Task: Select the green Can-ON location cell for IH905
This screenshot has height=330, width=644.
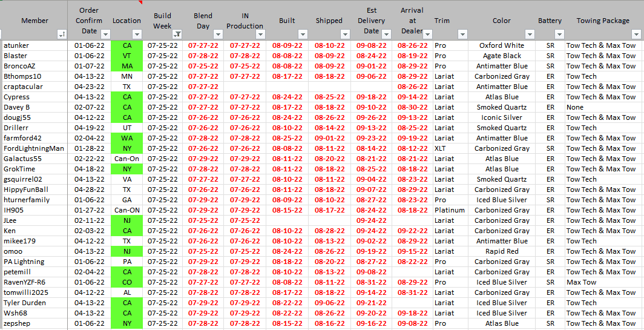Action: point(127,211)
